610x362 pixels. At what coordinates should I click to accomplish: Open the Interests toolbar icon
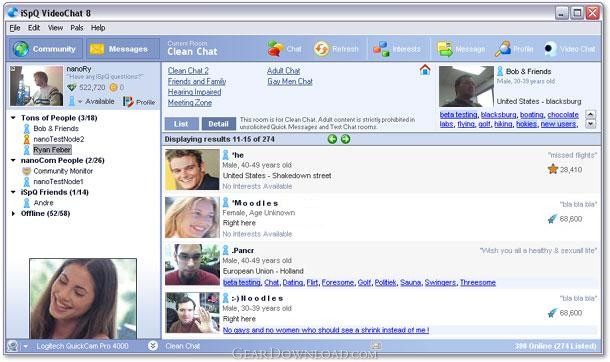pyautogui.click(x=381, y=49)
